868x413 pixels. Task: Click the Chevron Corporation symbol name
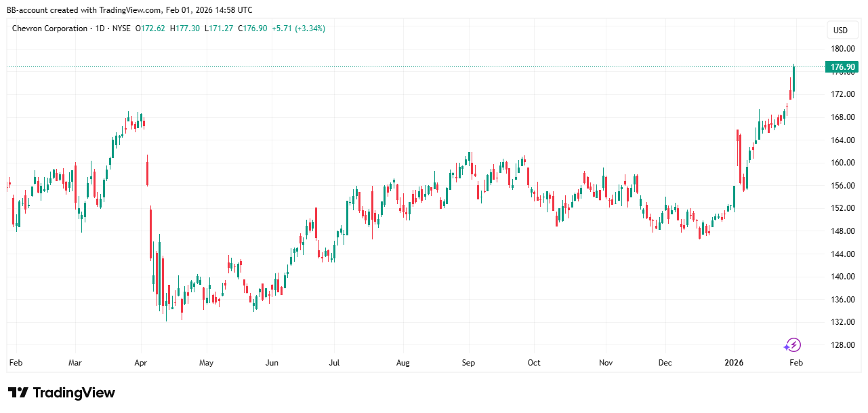tap(49, 28)
